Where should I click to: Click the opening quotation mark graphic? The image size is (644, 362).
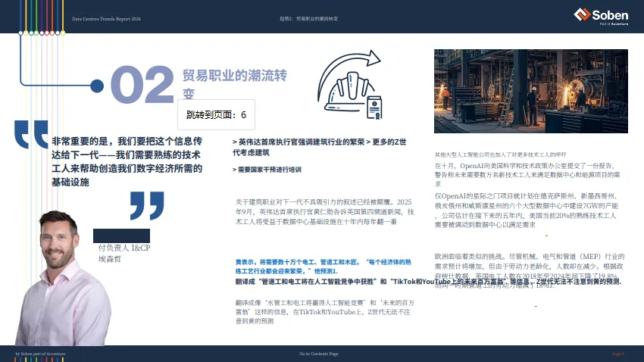31,134
